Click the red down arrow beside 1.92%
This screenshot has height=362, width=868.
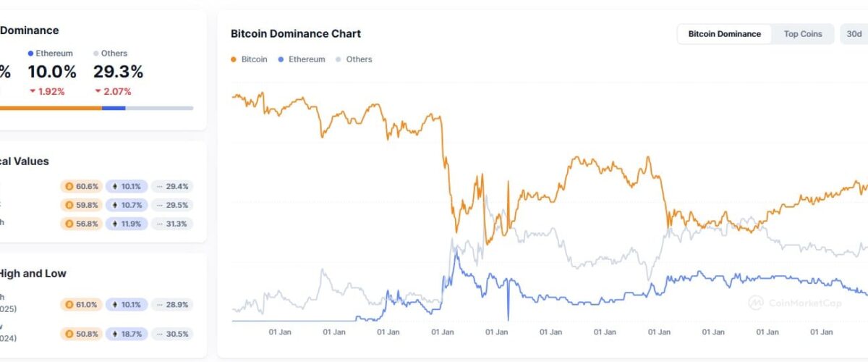(x=33, y=91)
